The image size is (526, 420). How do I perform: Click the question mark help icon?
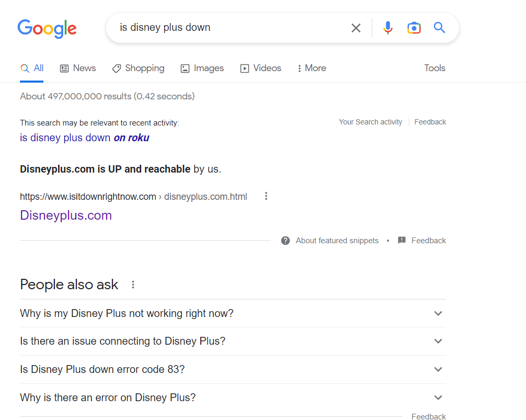[x=285, y=241]
